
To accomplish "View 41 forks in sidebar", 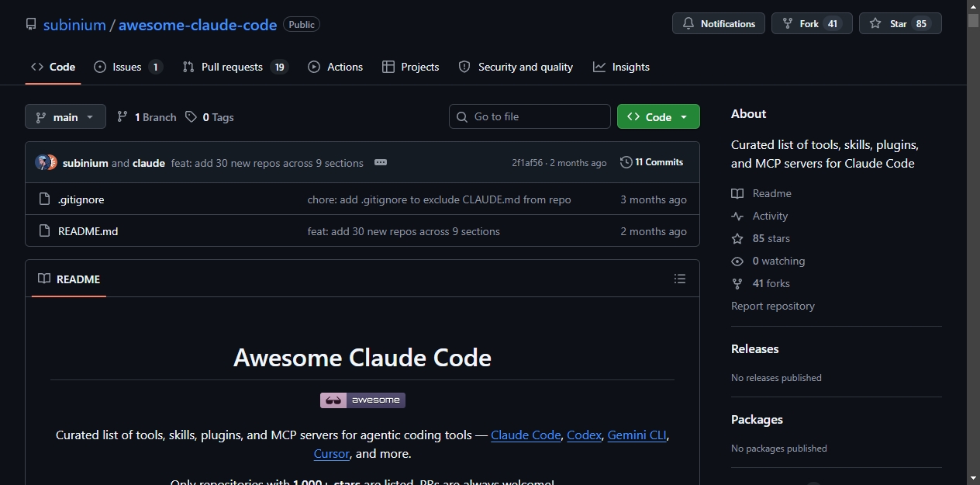I will 761,283.
